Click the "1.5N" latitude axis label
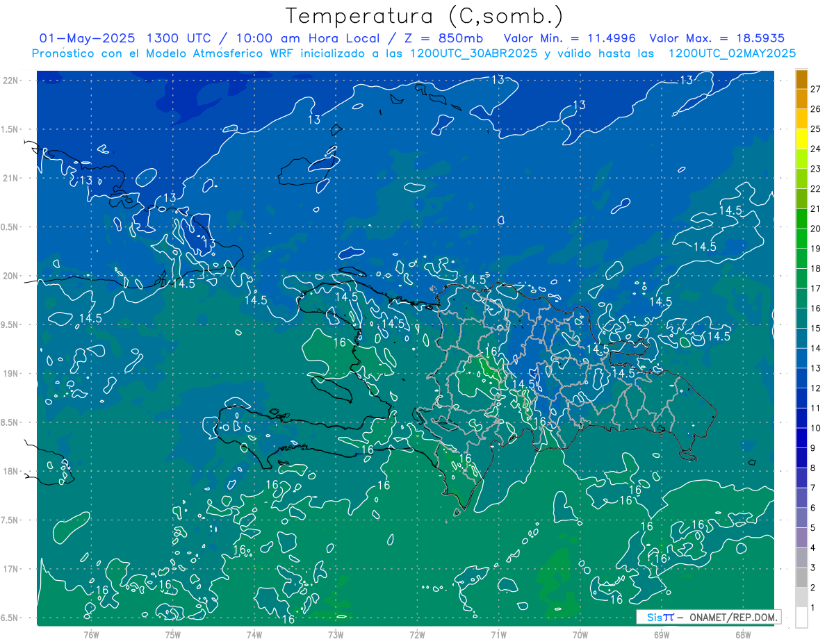 tap(11, 129)
